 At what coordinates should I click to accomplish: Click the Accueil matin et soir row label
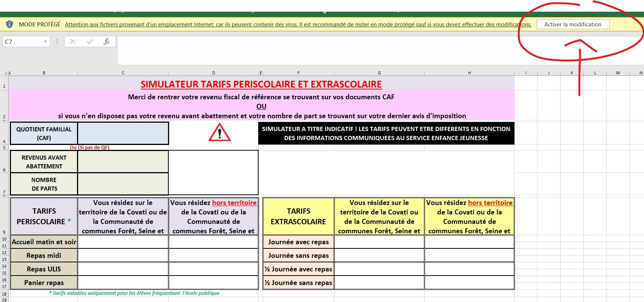[44, 242]
